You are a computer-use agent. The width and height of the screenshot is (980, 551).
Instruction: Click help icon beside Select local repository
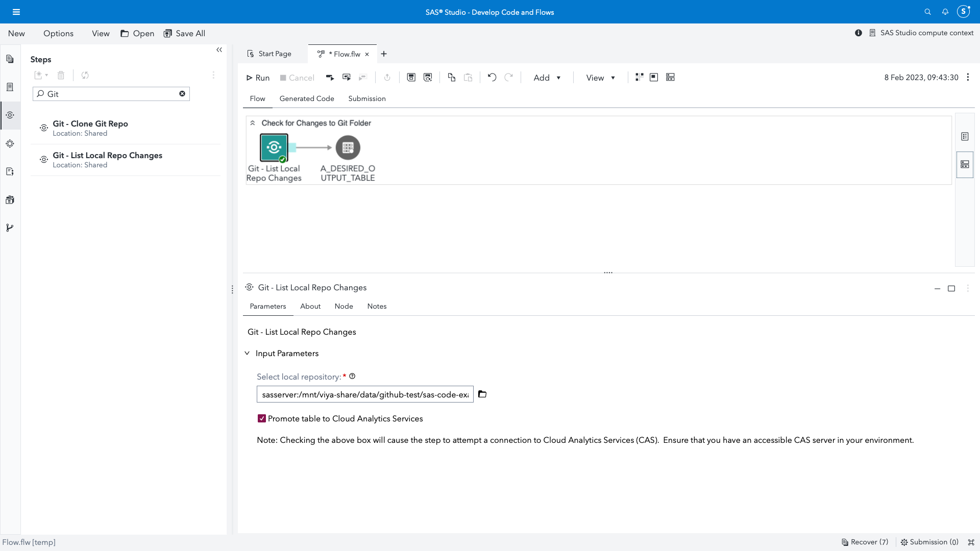[x=352, y=377]
